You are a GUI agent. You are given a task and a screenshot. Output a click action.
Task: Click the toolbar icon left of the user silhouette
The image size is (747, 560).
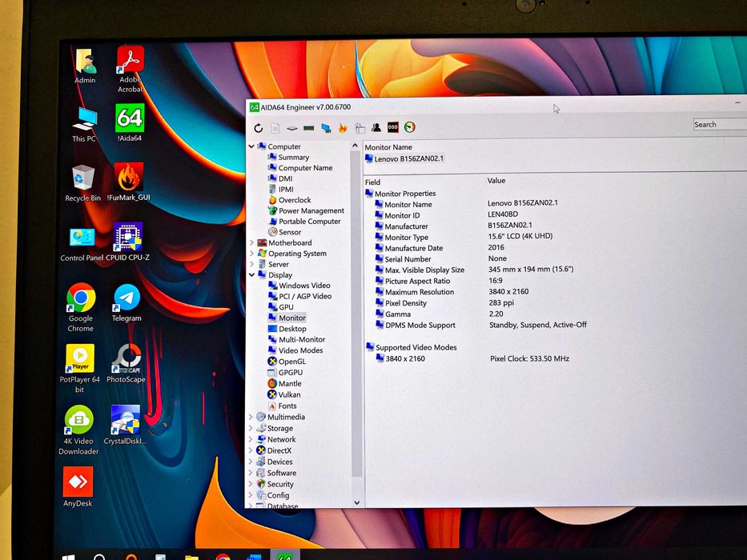click(359, 128)
